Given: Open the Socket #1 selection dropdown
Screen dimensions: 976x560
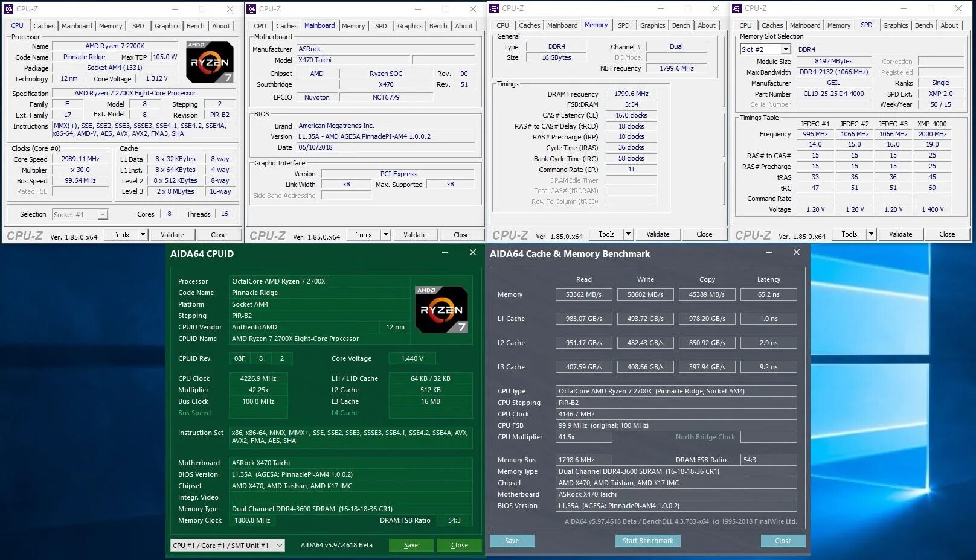Looking at the screenshot, I should [x=80, y=214].
